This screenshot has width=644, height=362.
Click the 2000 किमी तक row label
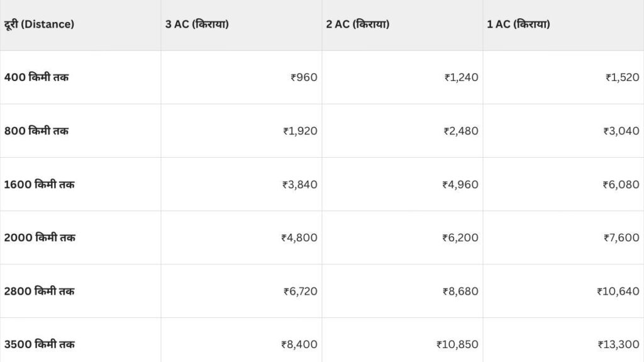(40, 238)
